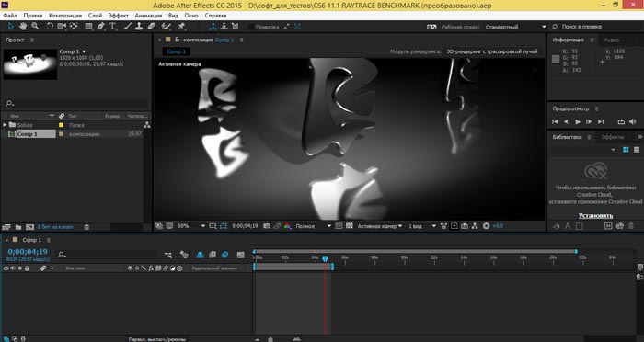Step to next frame in preview

point(589,121)
